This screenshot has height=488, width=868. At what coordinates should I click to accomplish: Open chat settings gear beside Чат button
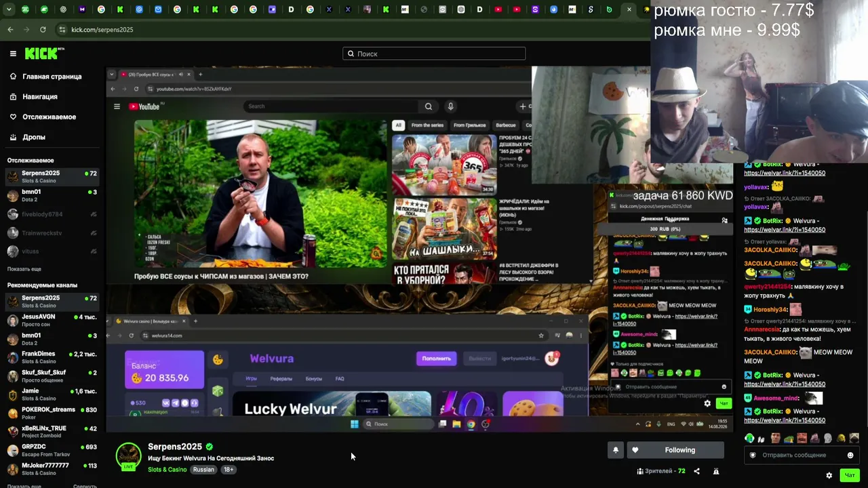click(829, 476)
